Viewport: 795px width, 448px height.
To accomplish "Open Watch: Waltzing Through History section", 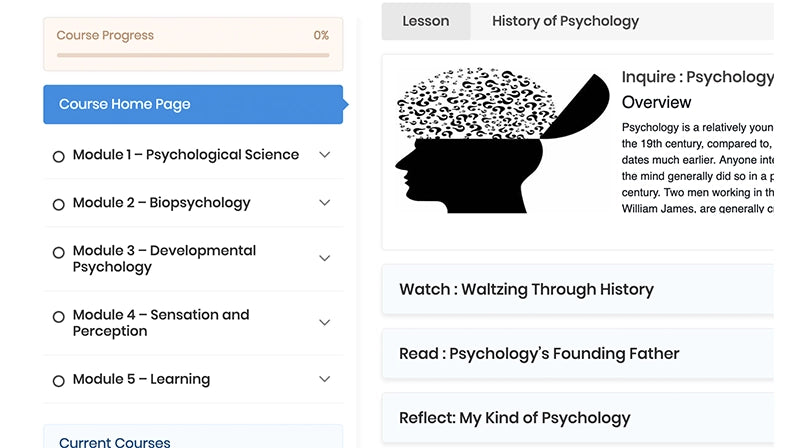I will [x=526, y=290].
